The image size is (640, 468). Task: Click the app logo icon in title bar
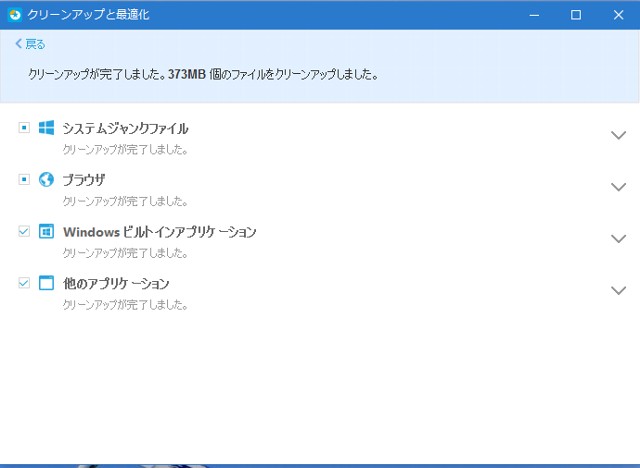pyautogui.click(x=15, y=15)
